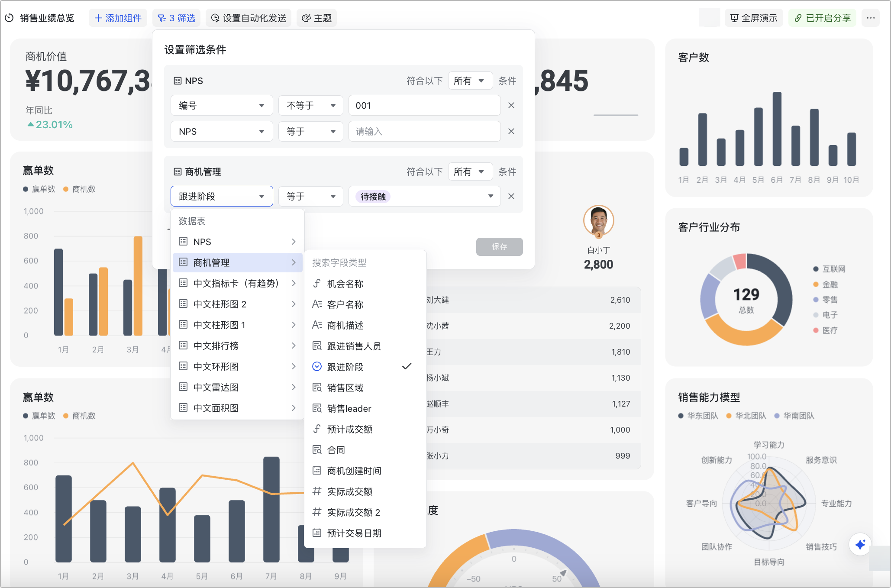
Task: Click the 杨小斌 ranking row
Action: (x=533, y=378)
